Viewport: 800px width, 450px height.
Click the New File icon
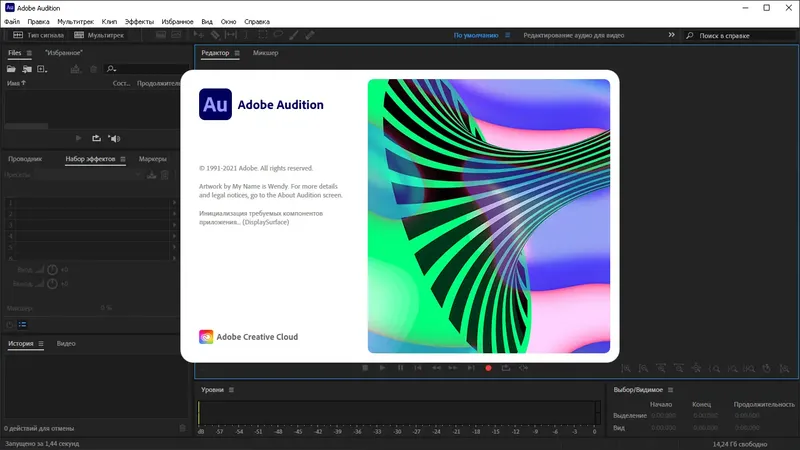tap(42, 69)
